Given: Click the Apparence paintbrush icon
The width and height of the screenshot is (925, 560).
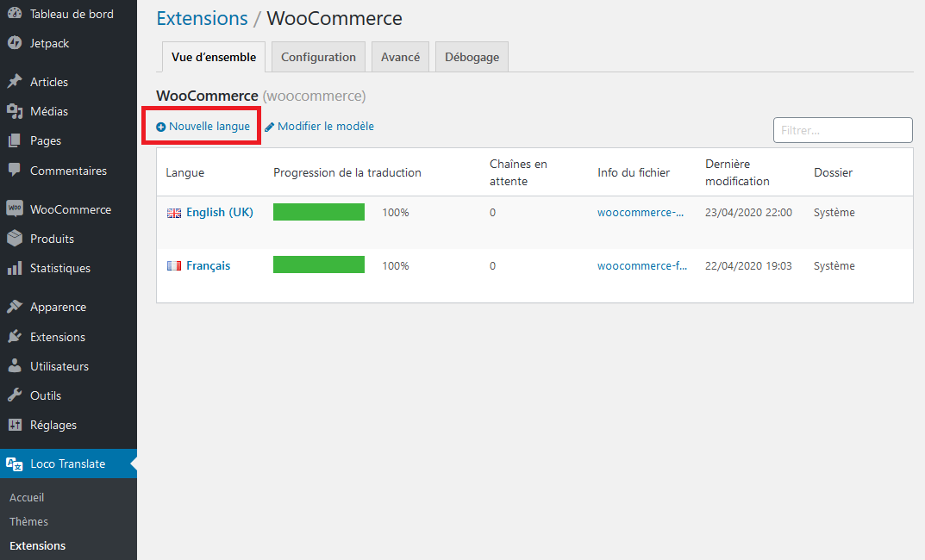Looking at the screenshot, I should click(14, 307).
